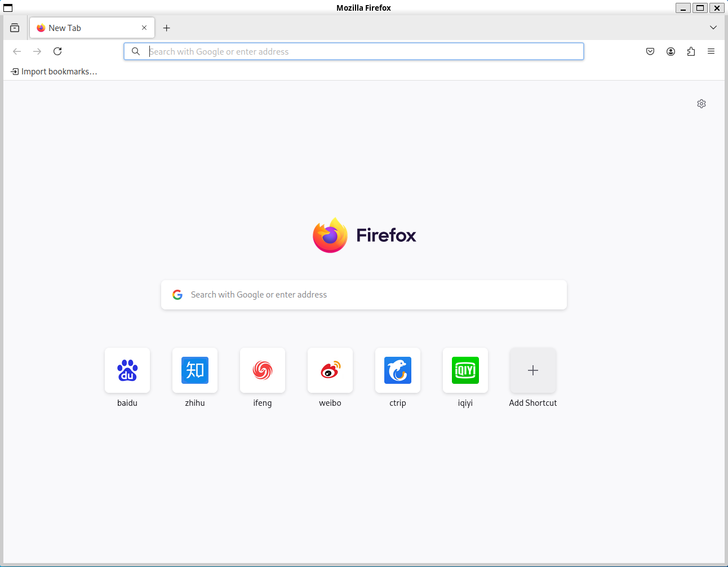The image size is (728, 567).
Task: Select the New Tab tab label
Action: (x=65, y=28)
